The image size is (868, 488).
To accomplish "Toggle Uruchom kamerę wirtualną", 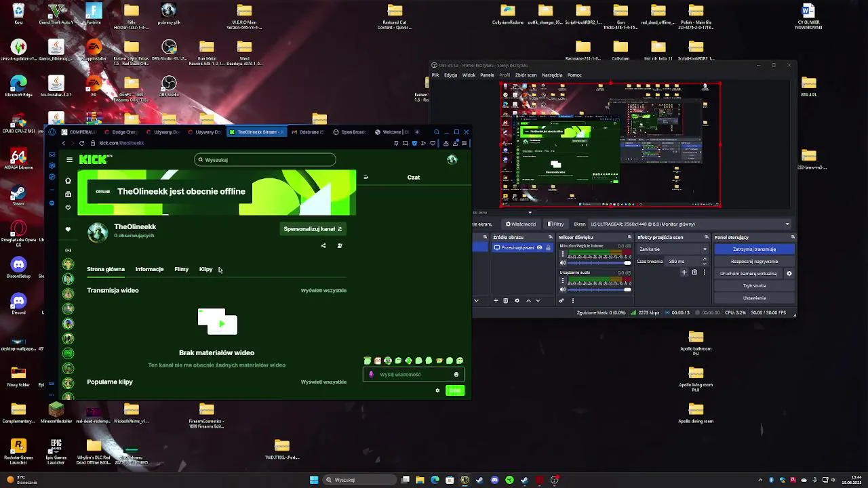I will (748, 273).
